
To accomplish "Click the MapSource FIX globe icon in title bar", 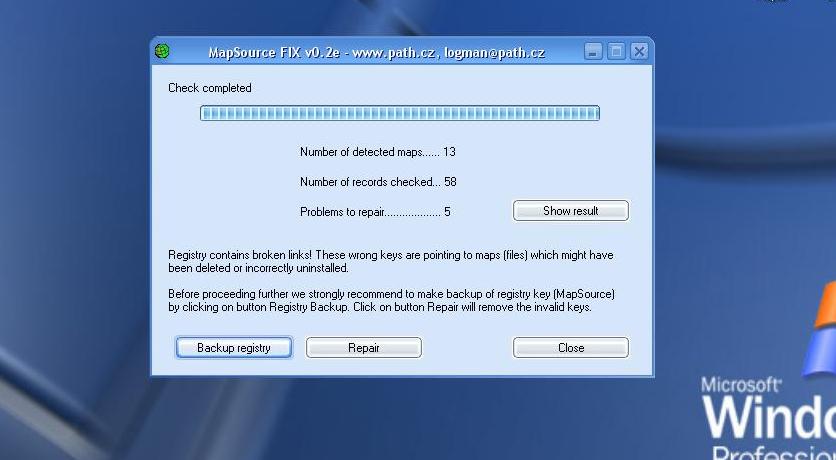I will point(163,51).
